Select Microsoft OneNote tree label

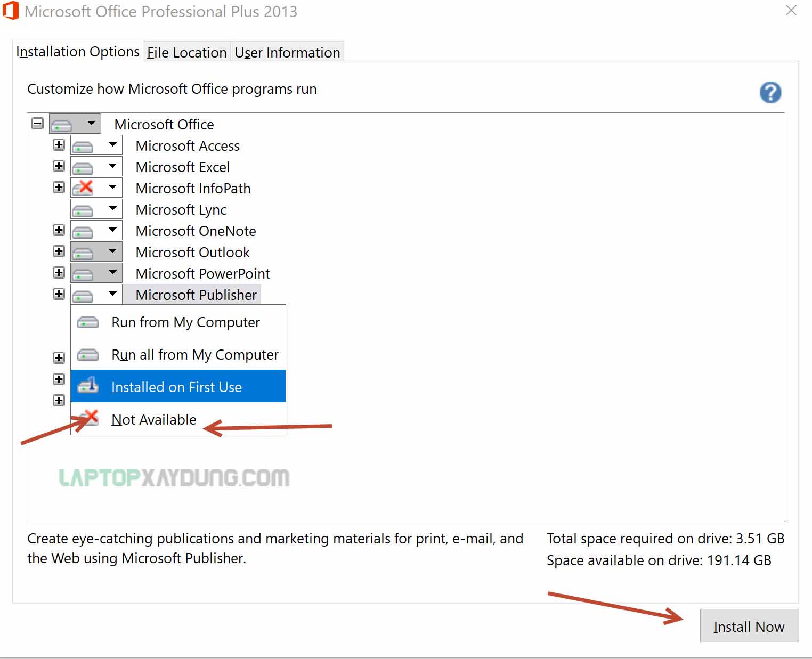(x=196, y=231)
